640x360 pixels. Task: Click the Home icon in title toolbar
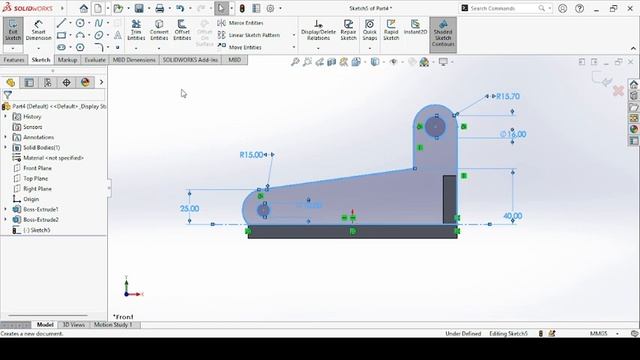point(84,8)
